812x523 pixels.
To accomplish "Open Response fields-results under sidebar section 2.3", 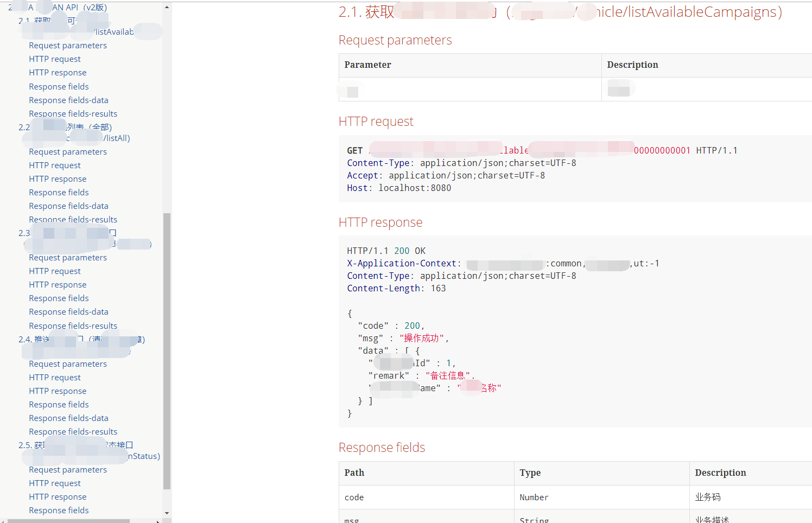I will point(73,326).
